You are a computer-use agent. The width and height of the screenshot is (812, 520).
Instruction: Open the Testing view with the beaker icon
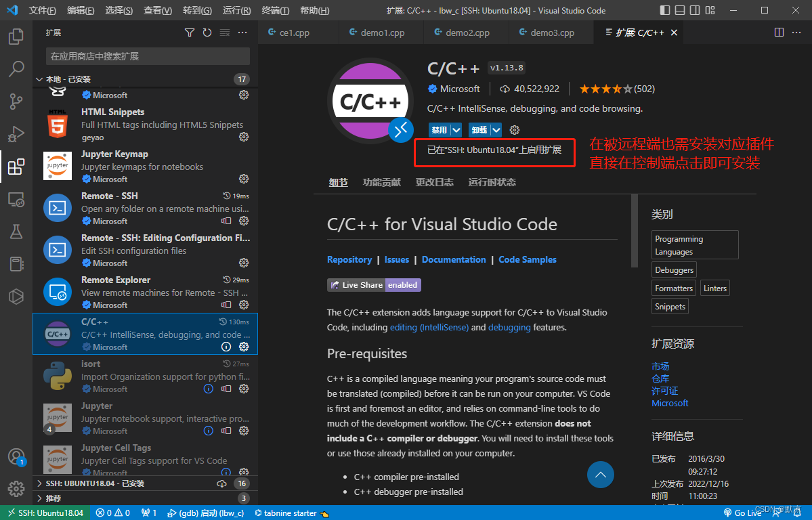pos(16,232)
